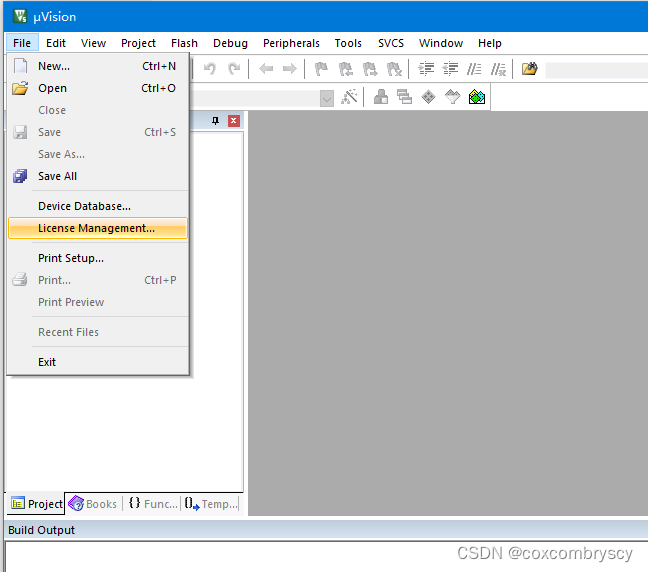Open the Tools menu

(x=348, y=43)
